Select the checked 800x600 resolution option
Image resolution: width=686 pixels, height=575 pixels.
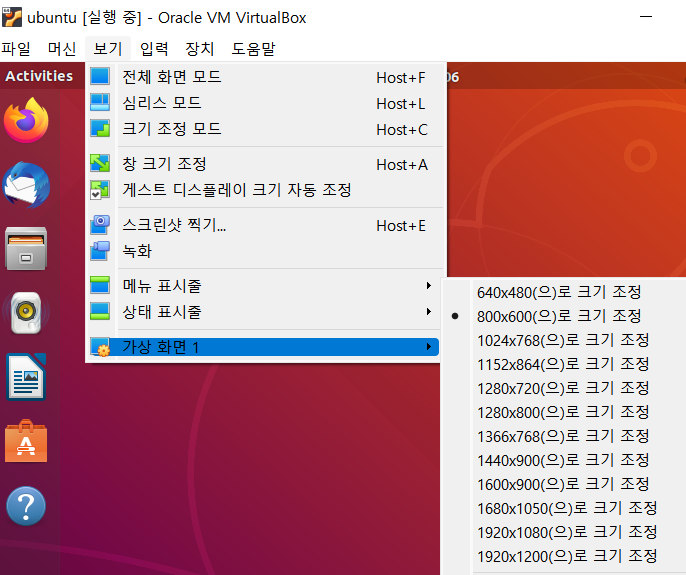point(559,316)
